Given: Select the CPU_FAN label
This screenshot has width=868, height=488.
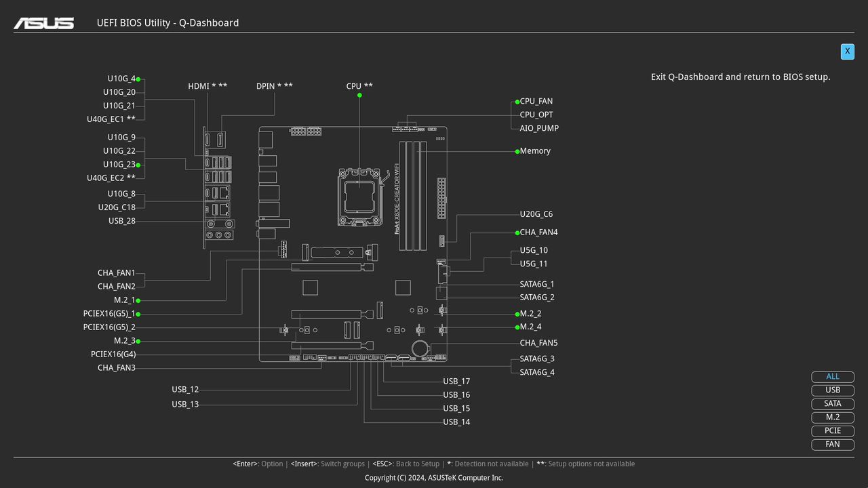Looking at the screenshot, I should pos(536,102).
